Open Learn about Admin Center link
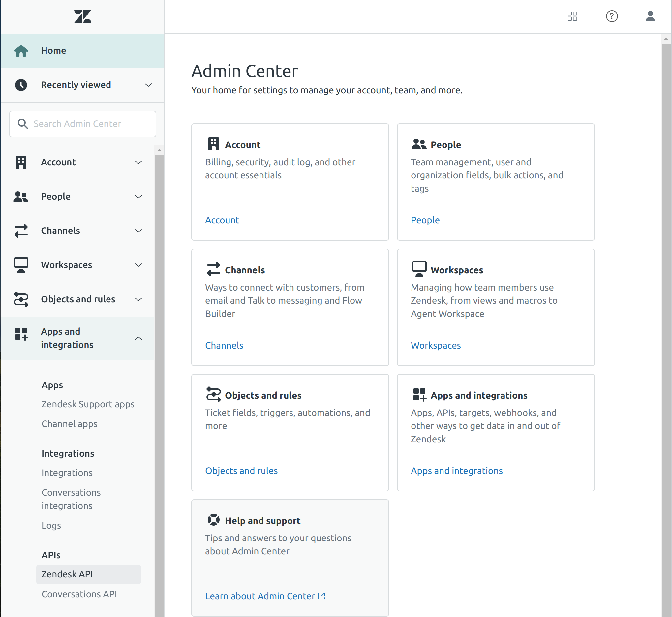Screen dimensions: 672x617 click(260, 596)
